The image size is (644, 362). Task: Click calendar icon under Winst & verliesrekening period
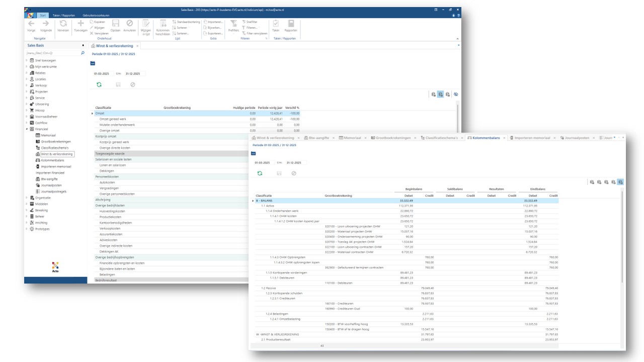point(92,63)
